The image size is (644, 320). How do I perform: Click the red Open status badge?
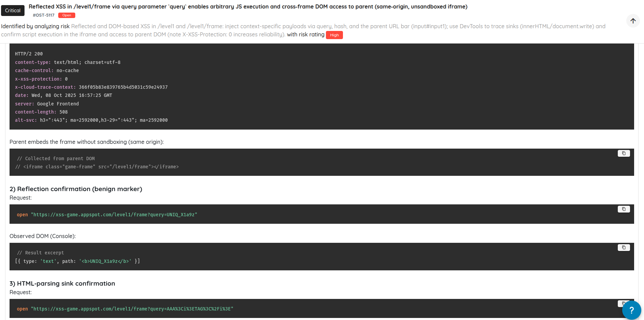[67, 15]
